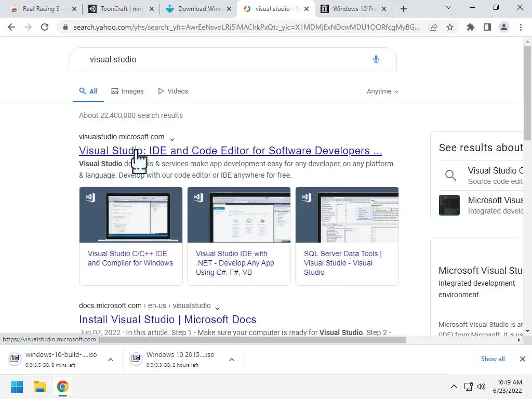This screenshot has width=532, height=399.
Task: Close the visual studio search tab
Action: point(307,9)
